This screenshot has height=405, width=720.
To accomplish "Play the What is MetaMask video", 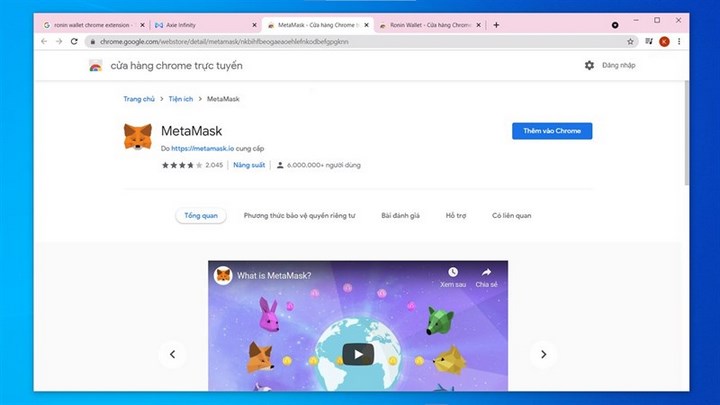I will [x=358, y=353].
